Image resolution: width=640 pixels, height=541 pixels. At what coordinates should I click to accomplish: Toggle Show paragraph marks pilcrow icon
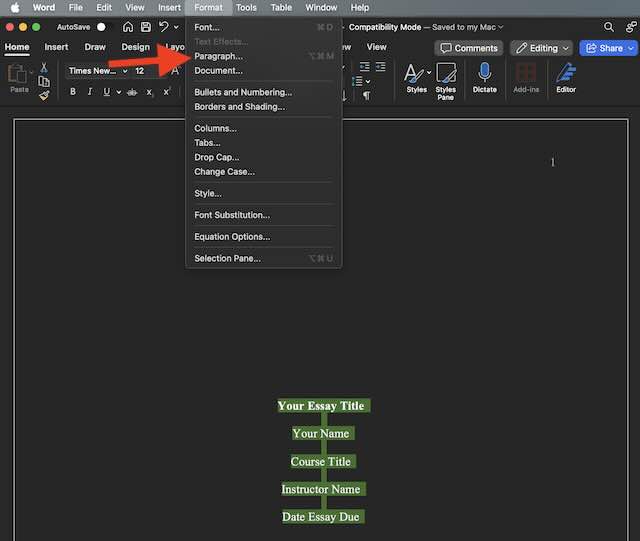pos(367,96)
